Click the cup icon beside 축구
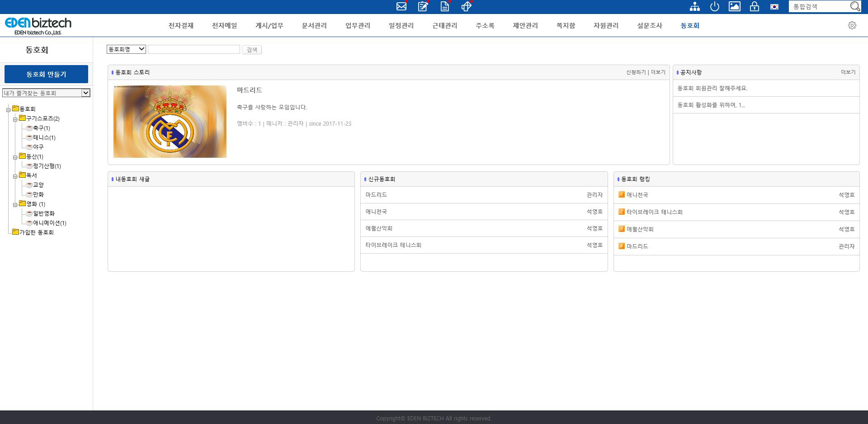The image size is (868, 424). [x=29, y=128]
